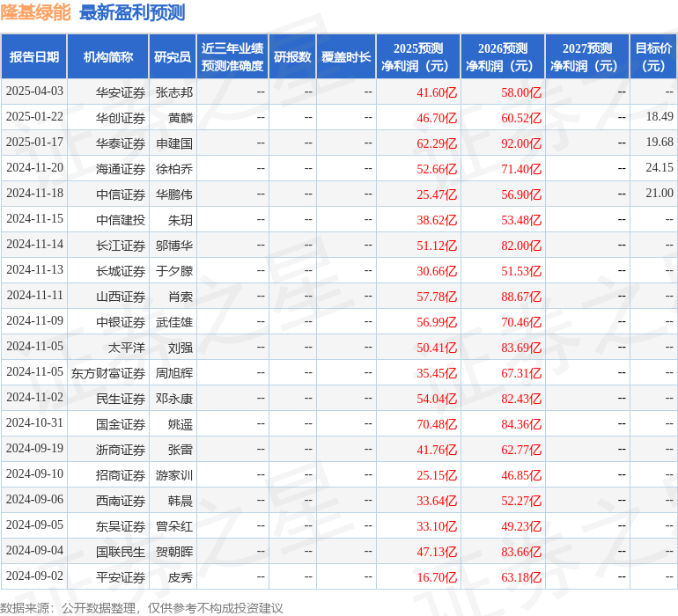This screenshot has height=616, width=678.
Task: Click 中信建投 institution name
Action: click(x=121, y=220)
